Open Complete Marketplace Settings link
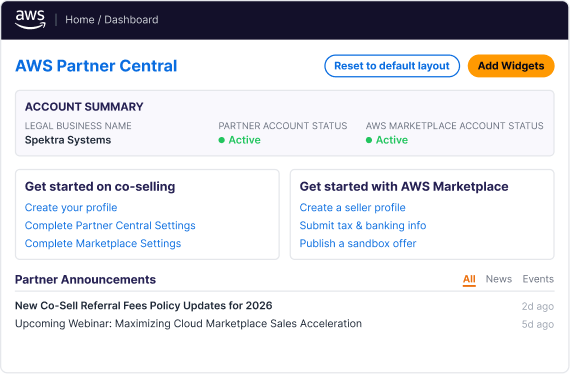 click(103, 243)
